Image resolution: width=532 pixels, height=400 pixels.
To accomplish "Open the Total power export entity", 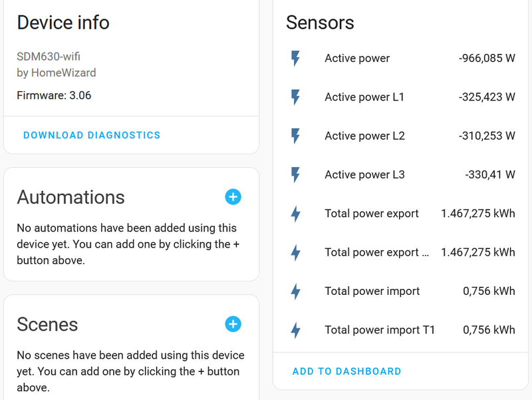I will [x=371, y=214].
